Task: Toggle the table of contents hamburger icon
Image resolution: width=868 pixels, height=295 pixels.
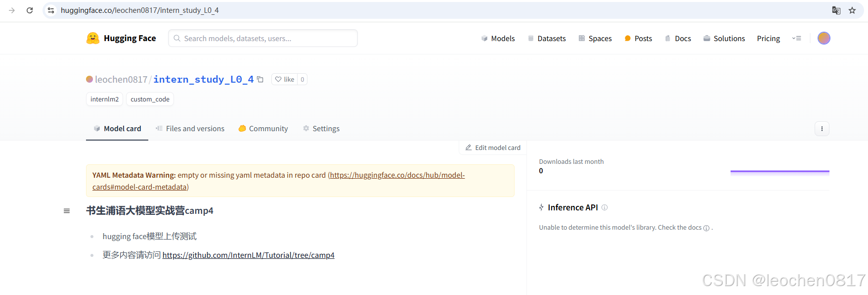Action: pyautogui.click(x=67, y=211)
